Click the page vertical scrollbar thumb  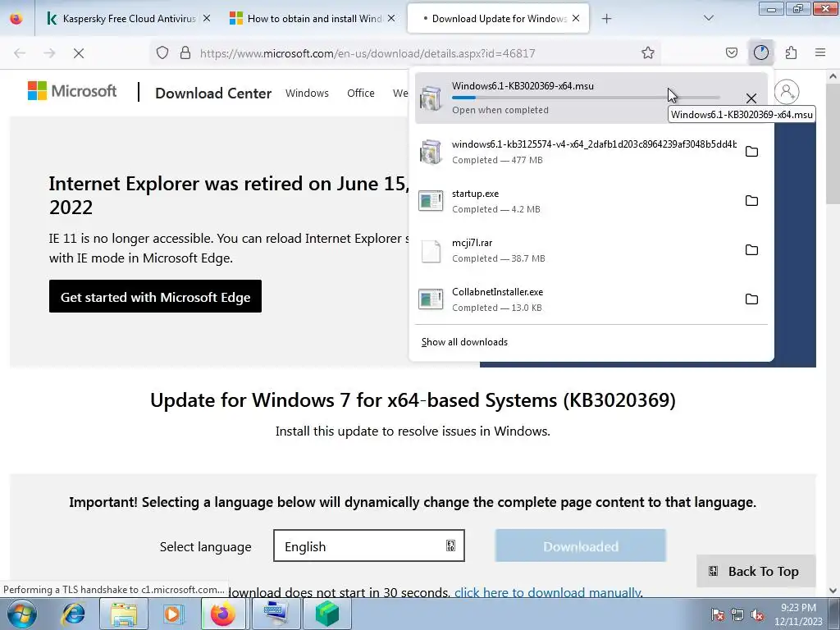coord(833,144)
